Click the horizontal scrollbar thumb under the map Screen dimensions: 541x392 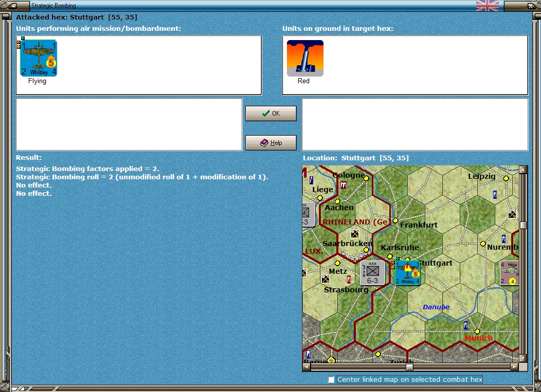[409, 367]
